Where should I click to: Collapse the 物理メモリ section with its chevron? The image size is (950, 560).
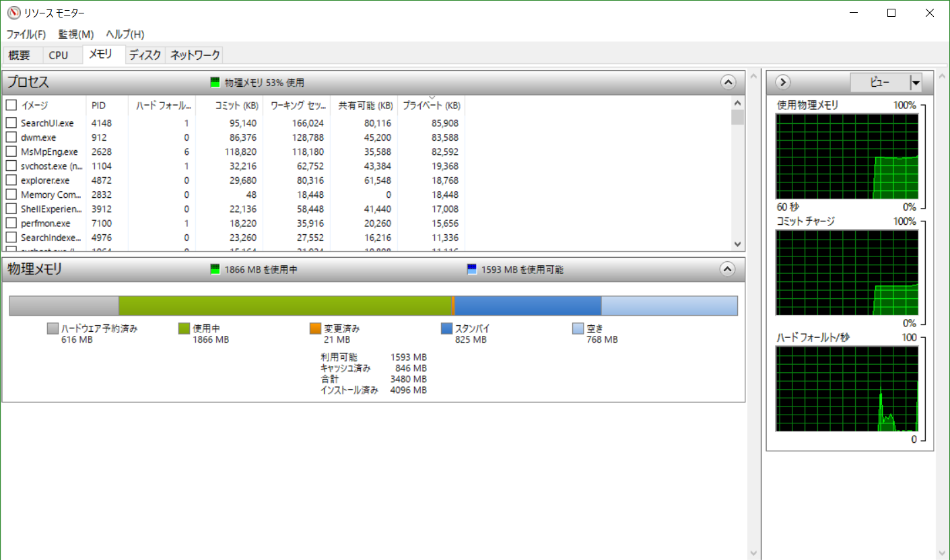pos(728,269)
